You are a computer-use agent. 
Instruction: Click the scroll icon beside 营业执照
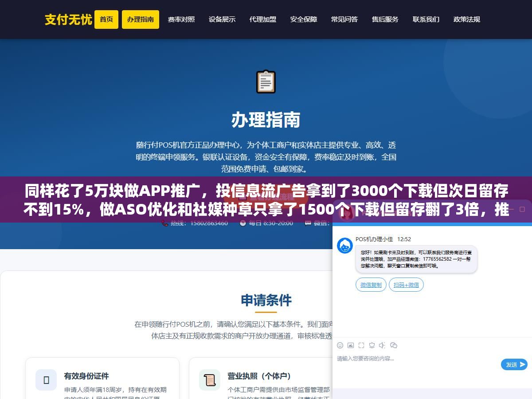click(210, 380)
